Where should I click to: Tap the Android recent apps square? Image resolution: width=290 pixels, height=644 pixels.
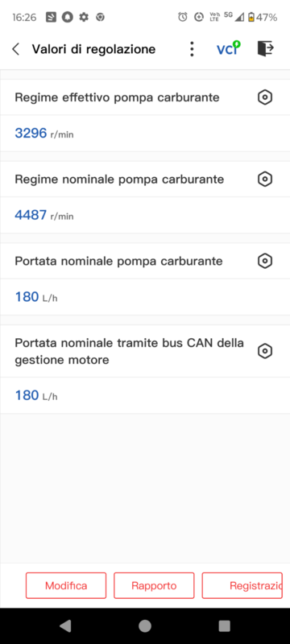224,626
